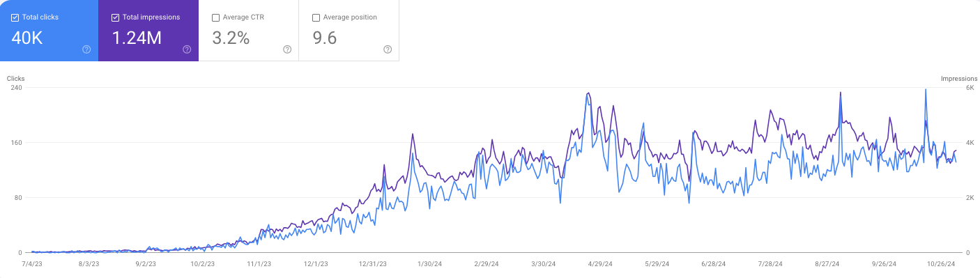Uncheck the Total impressions checkbox
The image size is (980, 278).
(116, 17)
